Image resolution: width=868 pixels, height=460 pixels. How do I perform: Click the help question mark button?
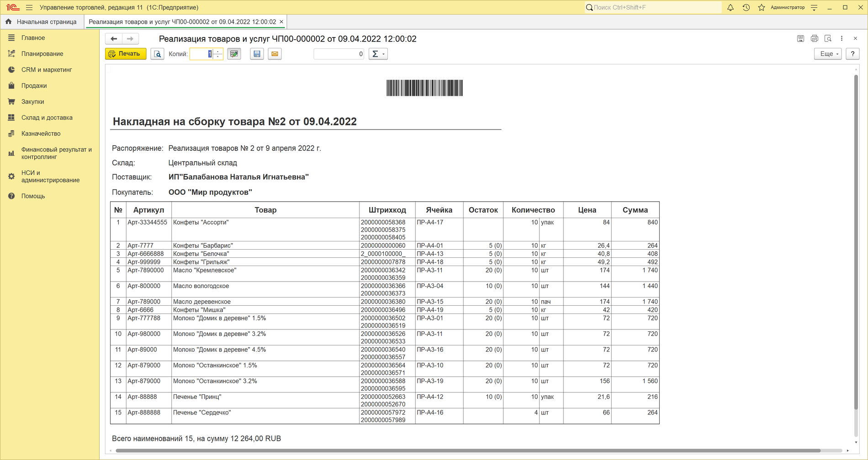pyautogui.click(x=852, y=54)
